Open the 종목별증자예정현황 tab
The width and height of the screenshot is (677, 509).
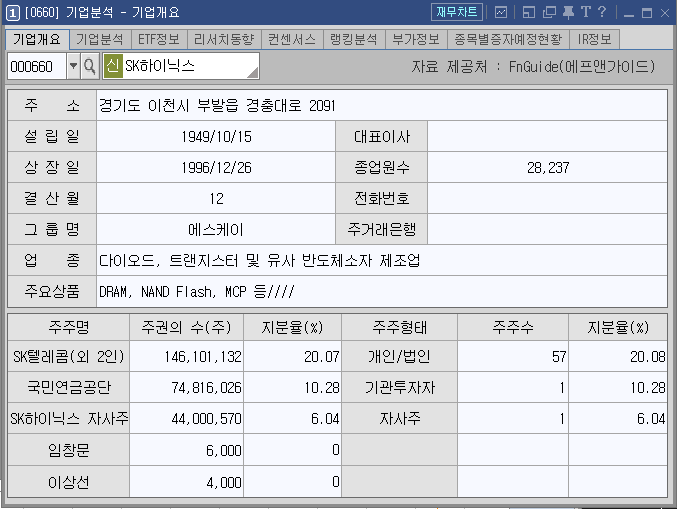tap(508, 40)
